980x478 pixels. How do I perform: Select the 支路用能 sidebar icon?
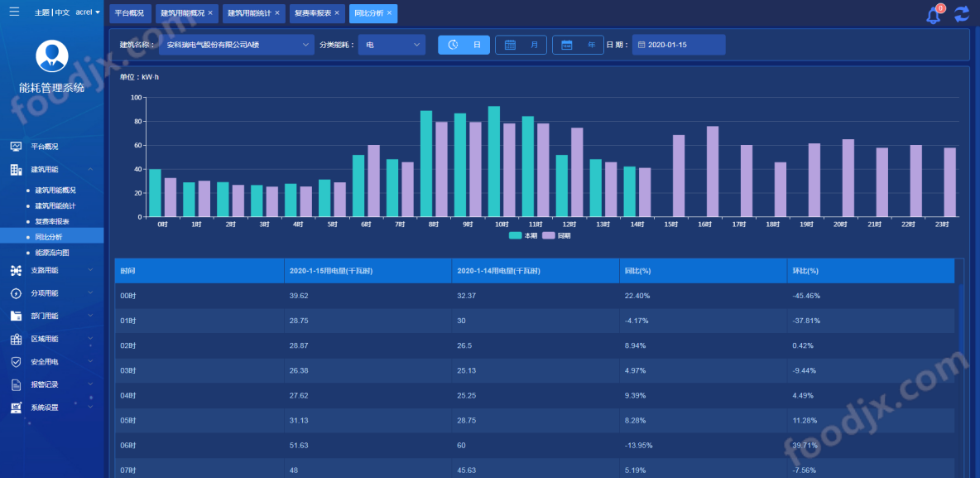click(x=17, y=268)
